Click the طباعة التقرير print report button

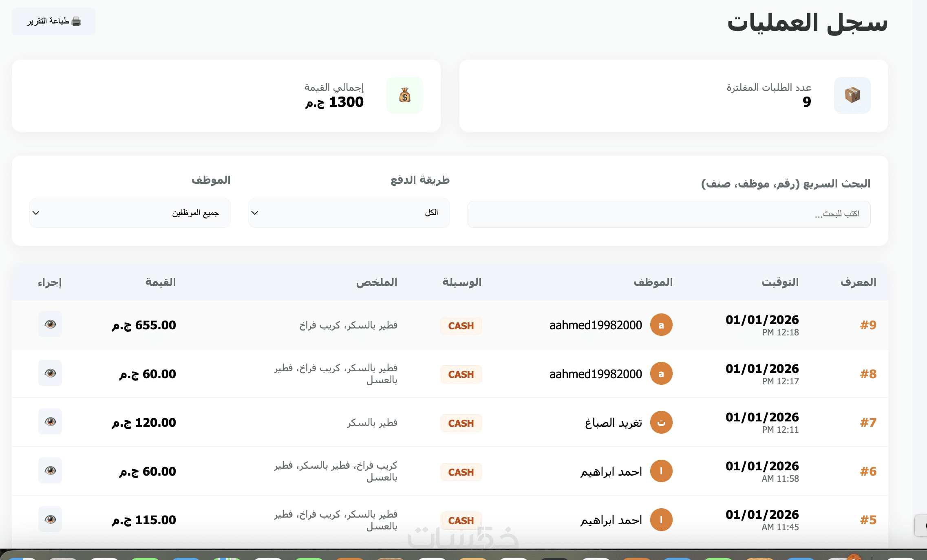coord(53,21)
